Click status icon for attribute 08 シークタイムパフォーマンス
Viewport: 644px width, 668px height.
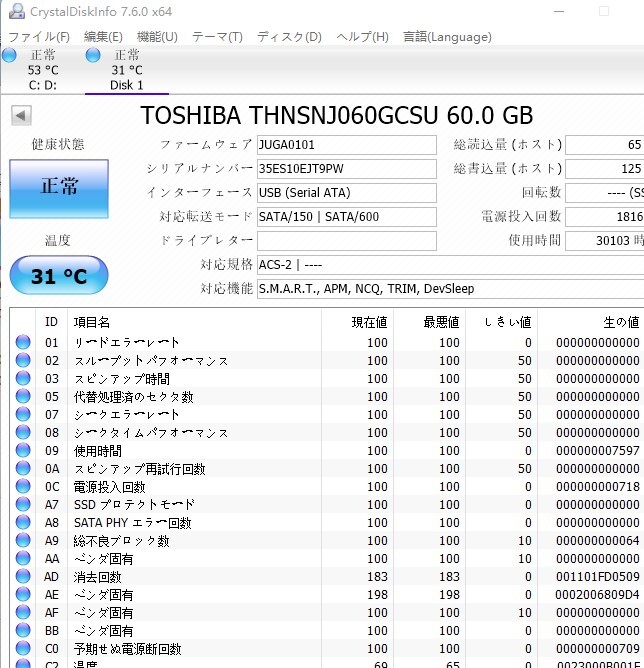(23, 432)
